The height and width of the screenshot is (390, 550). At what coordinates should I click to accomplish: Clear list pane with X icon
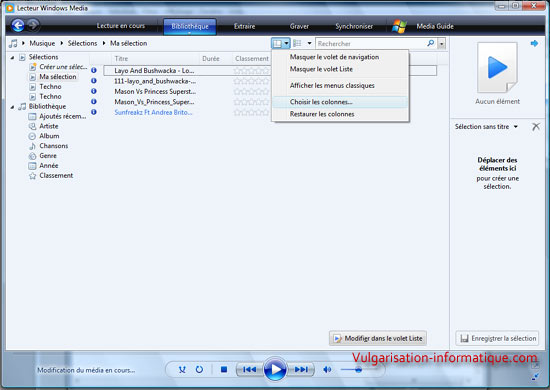click(x=536, y=127)
